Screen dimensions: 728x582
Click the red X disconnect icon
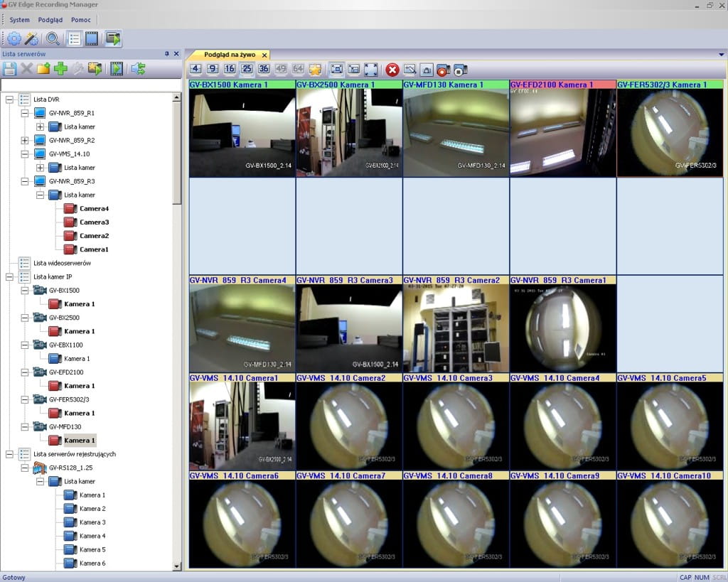(x=392, y=69)
